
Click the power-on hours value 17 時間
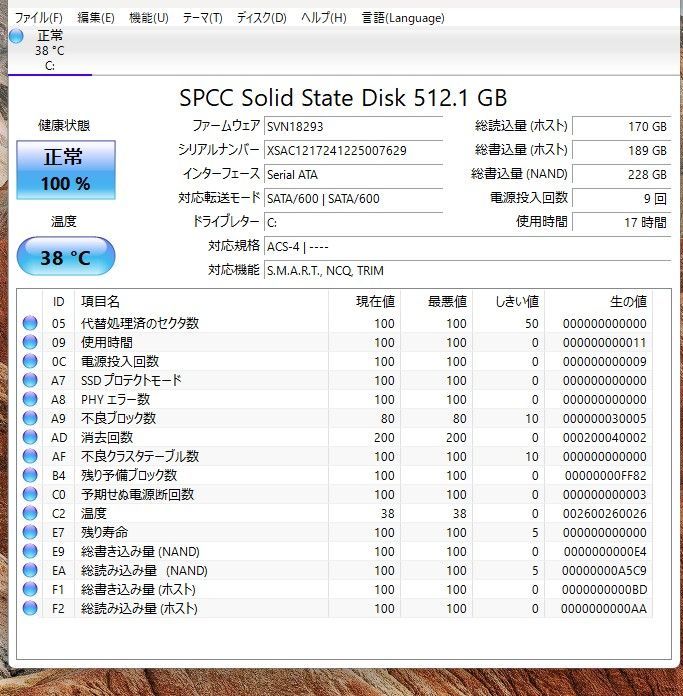coord(622,222)
